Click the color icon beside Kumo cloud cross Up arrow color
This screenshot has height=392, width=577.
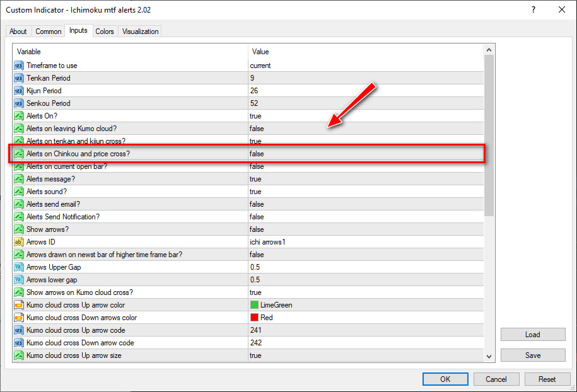[19, 305]
